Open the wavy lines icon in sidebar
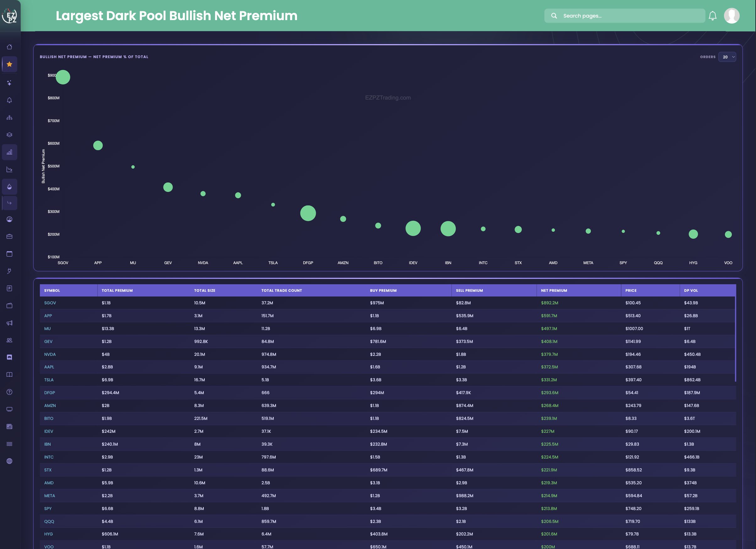 click(9, 444)
